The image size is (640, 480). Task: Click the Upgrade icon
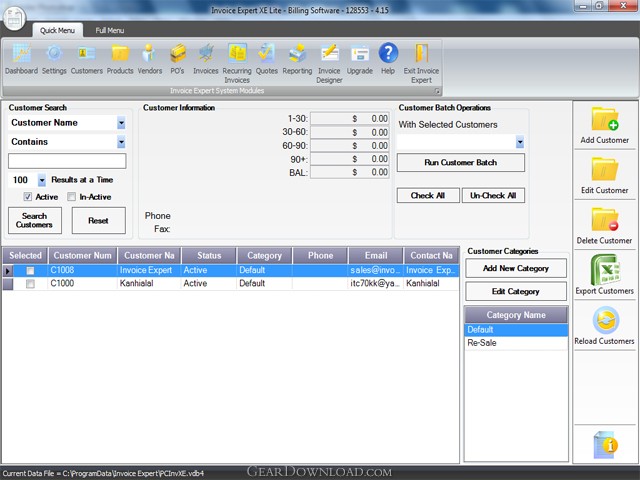tap(360, 59)
